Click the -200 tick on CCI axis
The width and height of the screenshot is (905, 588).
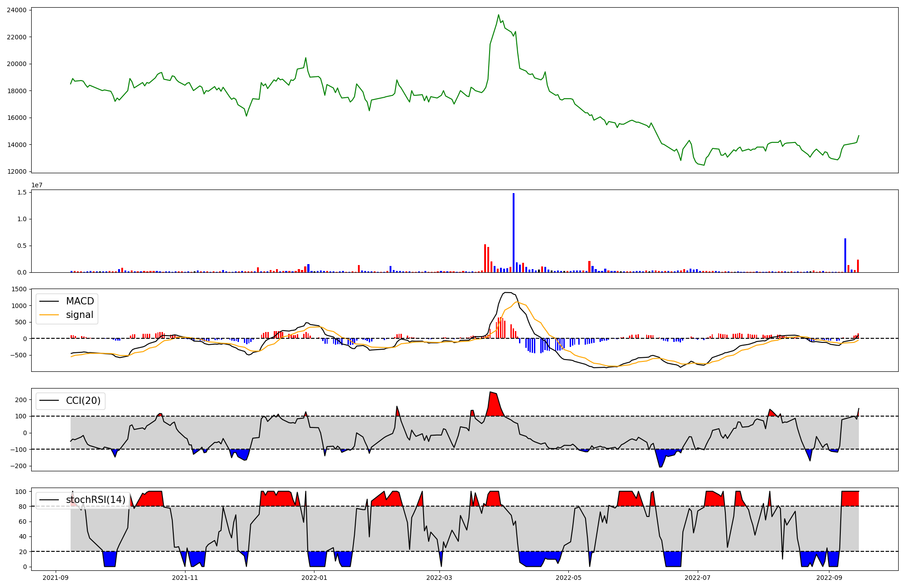(19, 466)
